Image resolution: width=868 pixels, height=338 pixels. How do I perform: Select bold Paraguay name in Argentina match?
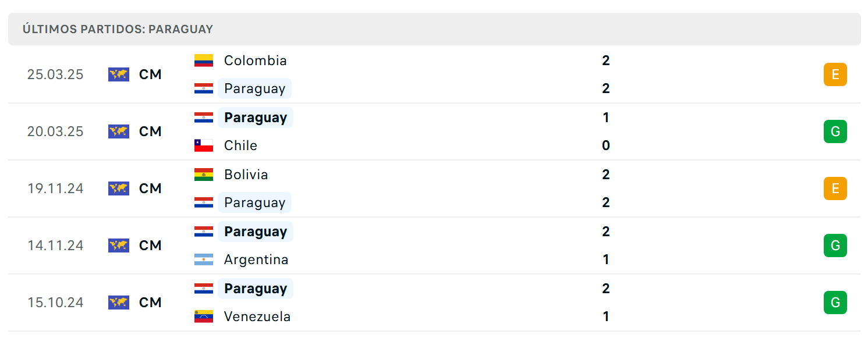coord(256,232)
